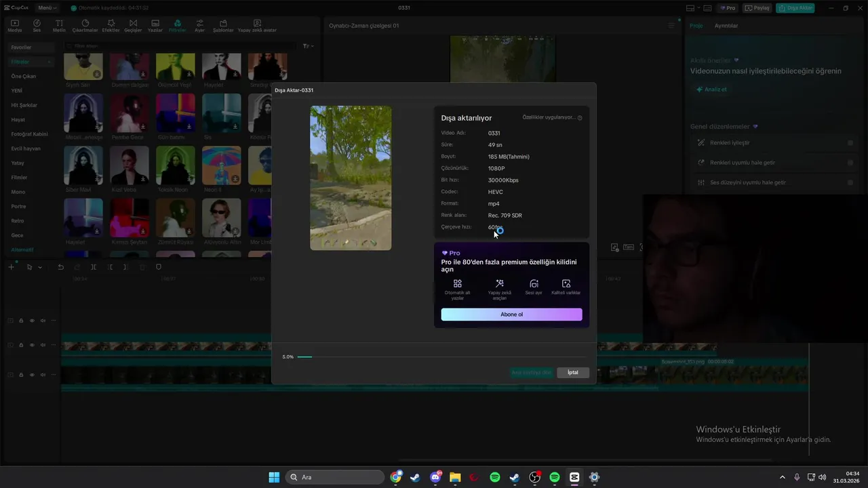Click the Analiz et button
Screen dimensions: 868x488
pyautogui.click(x=711, y=89)
